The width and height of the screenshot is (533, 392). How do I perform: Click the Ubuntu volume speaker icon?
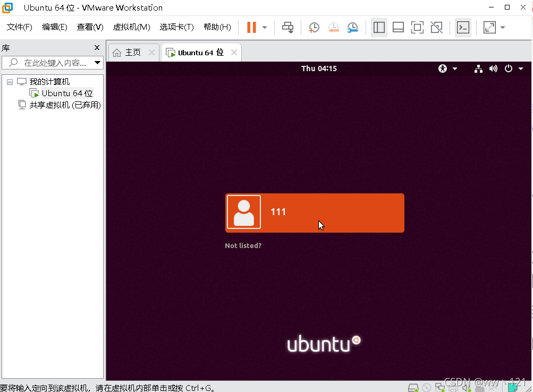tap(493, 69)
